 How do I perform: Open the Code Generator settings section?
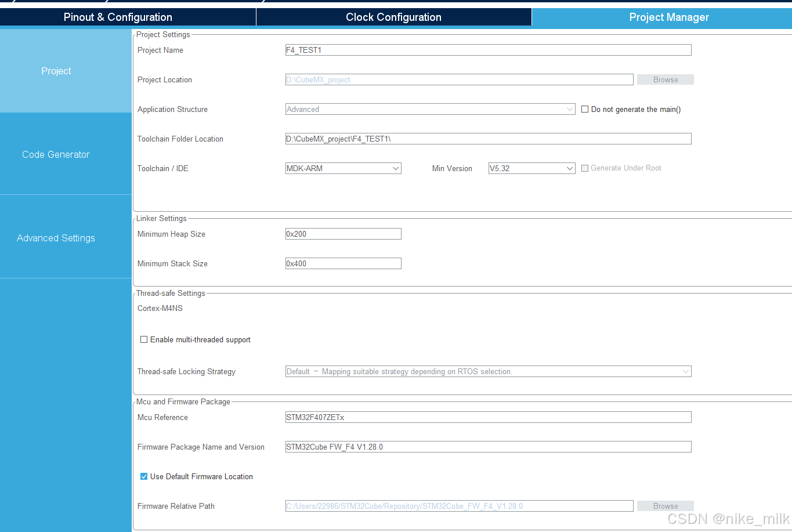[x=56, y=154]
